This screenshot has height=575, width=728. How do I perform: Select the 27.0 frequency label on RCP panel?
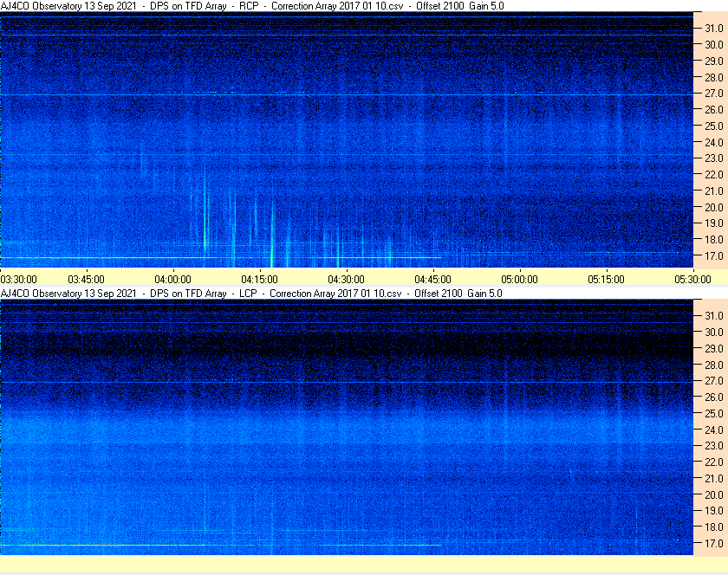(x=714, y=94)
